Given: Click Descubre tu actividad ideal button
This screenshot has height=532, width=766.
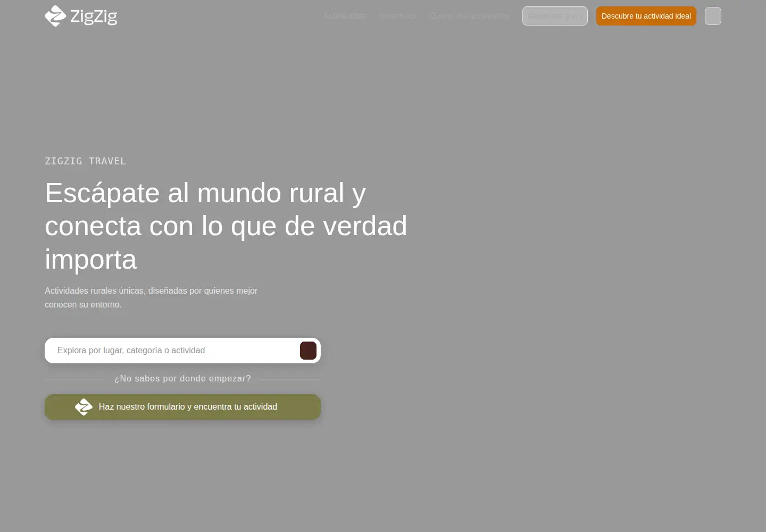Looking at the screenshot, I should click(646, 16).
